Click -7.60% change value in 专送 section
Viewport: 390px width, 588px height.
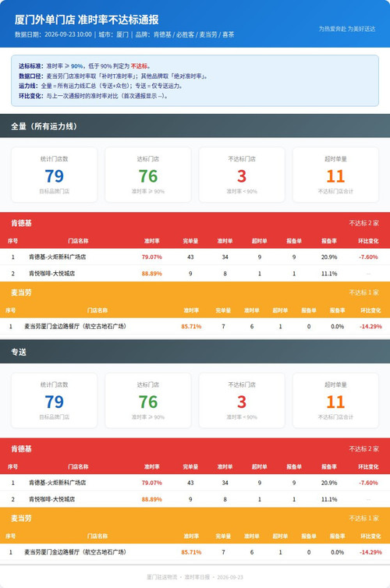tap(368, 483)
